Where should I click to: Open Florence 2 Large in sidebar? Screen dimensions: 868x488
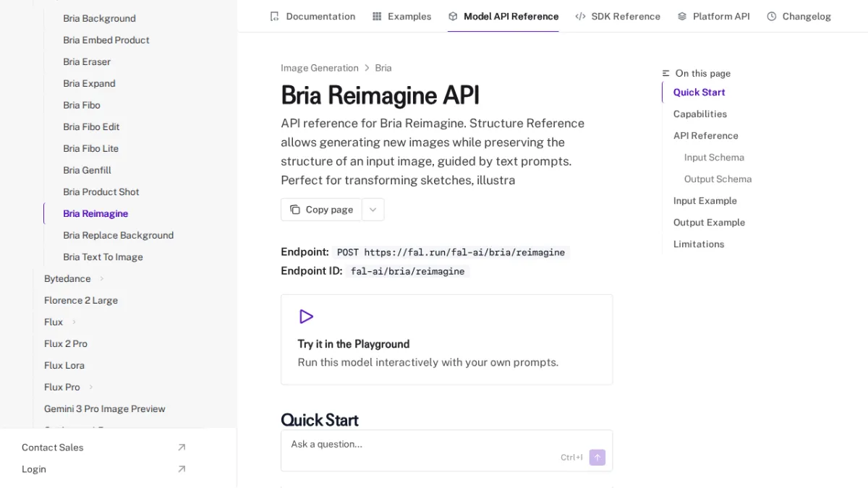(x=81, y=300)
